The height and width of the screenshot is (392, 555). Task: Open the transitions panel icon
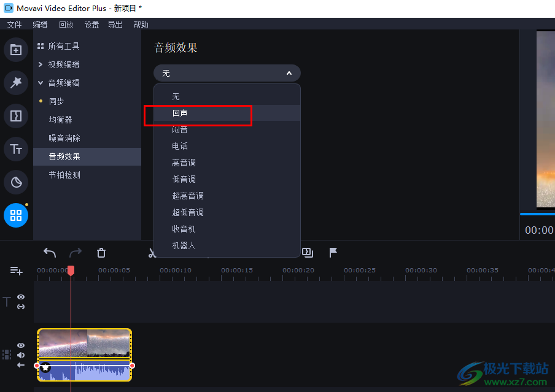[x=16, y=116]
